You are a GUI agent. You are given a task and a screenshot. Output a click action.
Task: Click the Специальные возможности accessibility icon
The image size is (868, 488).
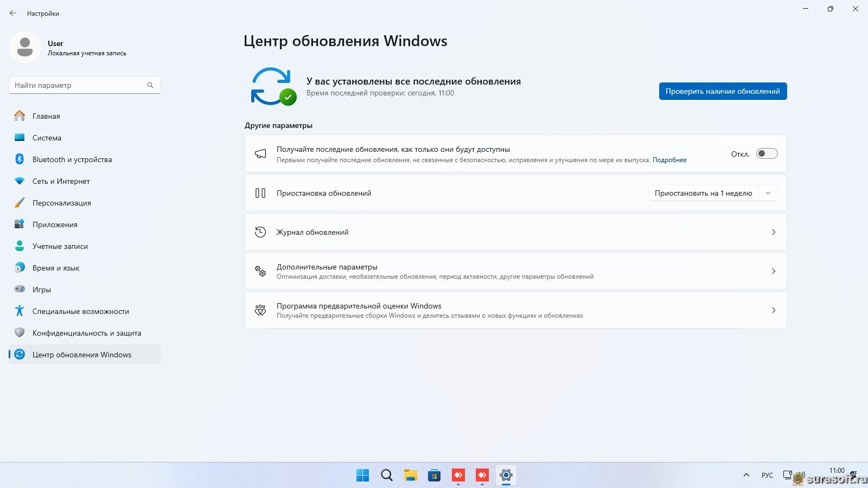[20, 311]
